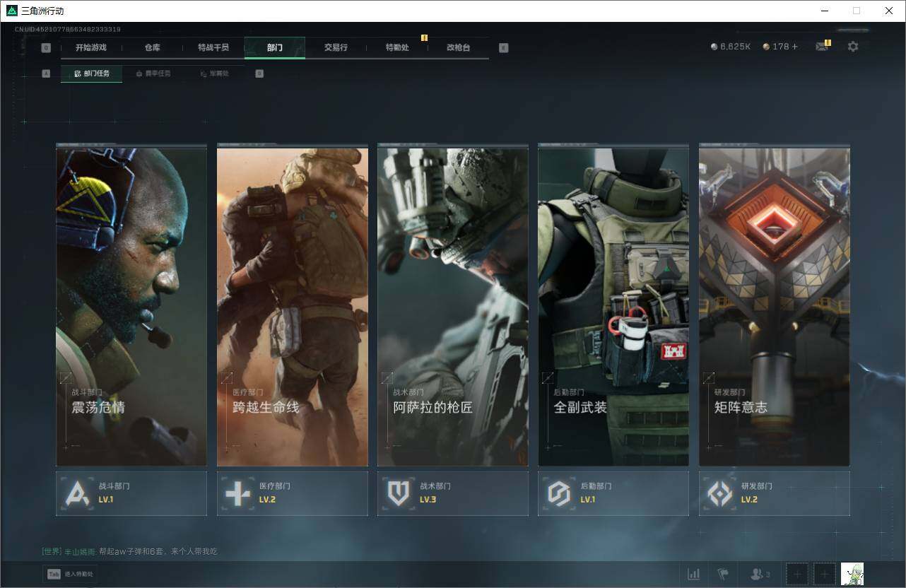Click the 后勤部门 LV.1 button
Image resolution: width=906 pixels, height=588 pixels.
coord(613,493)
